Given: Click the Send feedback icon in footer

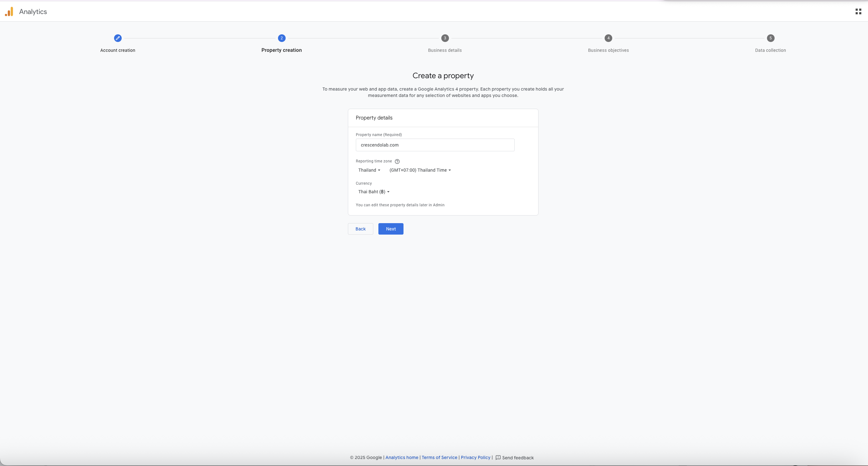Looking at the screenshot, I should (498, 457).
